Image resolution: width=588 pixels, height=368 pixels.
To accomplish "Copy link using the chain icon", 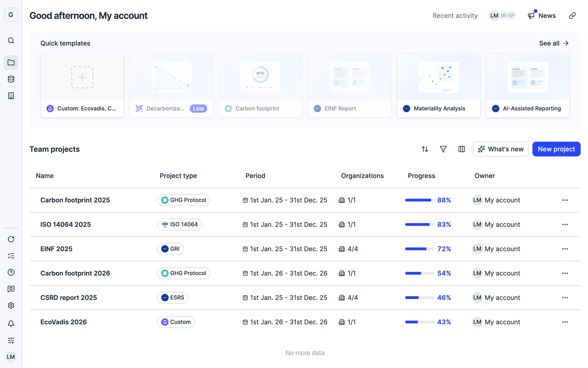I will 572,16.
